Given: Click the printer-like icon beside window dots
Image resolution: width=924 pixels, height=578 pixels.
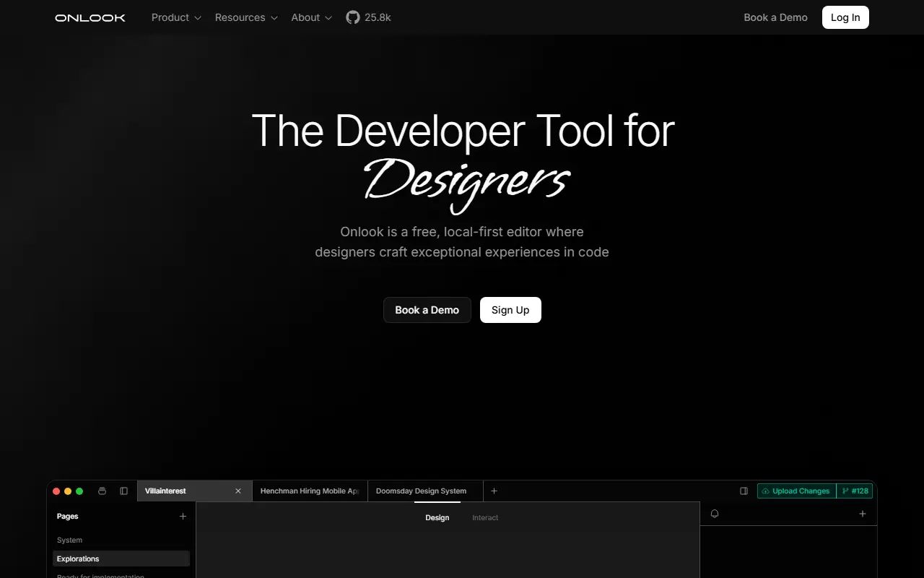Looking at the screenshot, I should click(102, 491).
